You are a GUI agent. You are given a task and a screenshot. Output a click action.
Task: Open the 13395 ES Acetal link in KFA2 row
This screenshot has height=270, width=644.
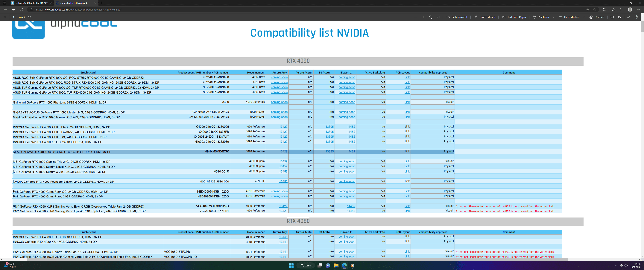(x=329, y=151)
